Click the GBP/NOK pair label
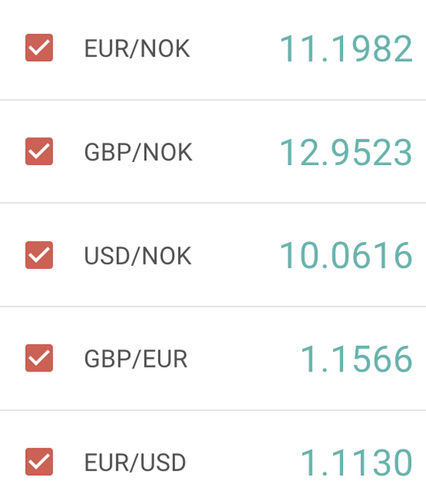 tap(139, 152)
